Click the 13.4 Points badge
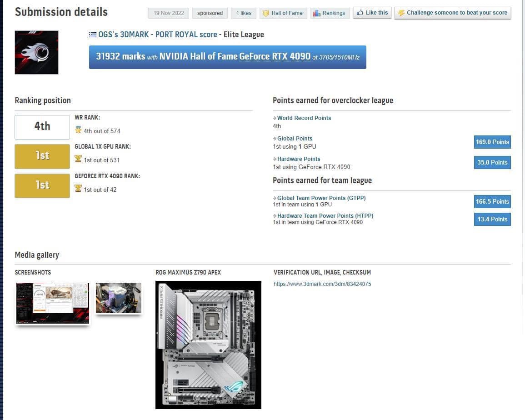 (x=492, y=220)
